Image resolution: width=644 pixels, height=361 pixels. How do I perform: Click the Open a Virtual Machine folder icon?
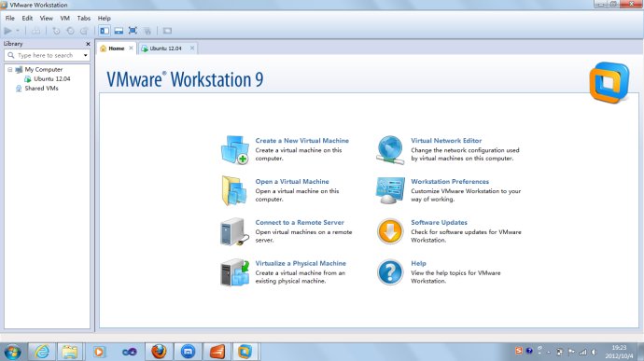[234, 190]
